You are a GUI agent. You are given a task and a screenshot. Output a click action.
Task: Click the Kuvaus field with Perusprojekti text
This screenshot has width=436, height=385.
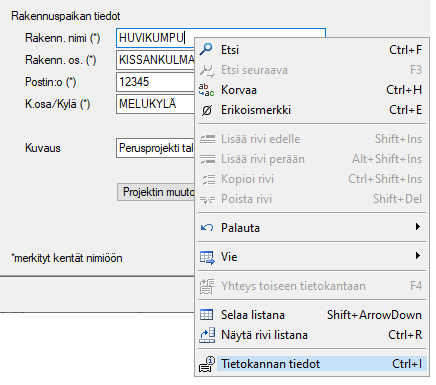click(x=156, y=148)
